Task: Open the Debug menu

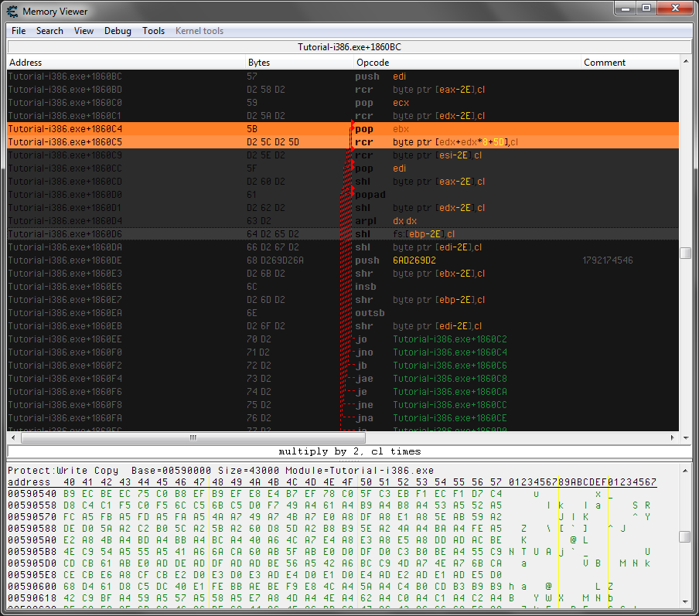Action: [x=118, y=31]
